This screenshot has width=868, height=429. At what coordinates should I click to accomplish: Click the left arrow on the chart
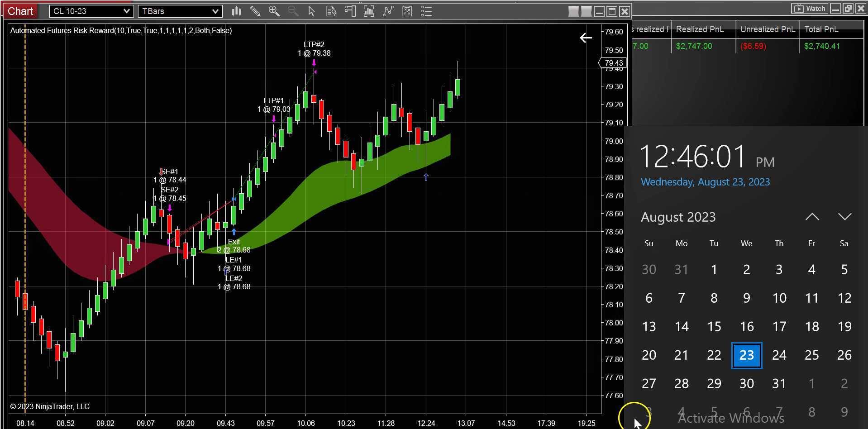(x=586, y=38)
